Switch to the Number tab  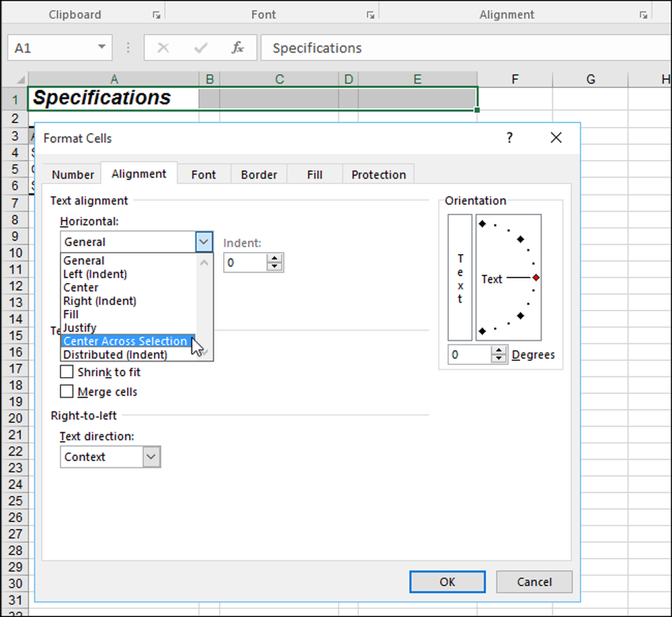pos(73,175)
